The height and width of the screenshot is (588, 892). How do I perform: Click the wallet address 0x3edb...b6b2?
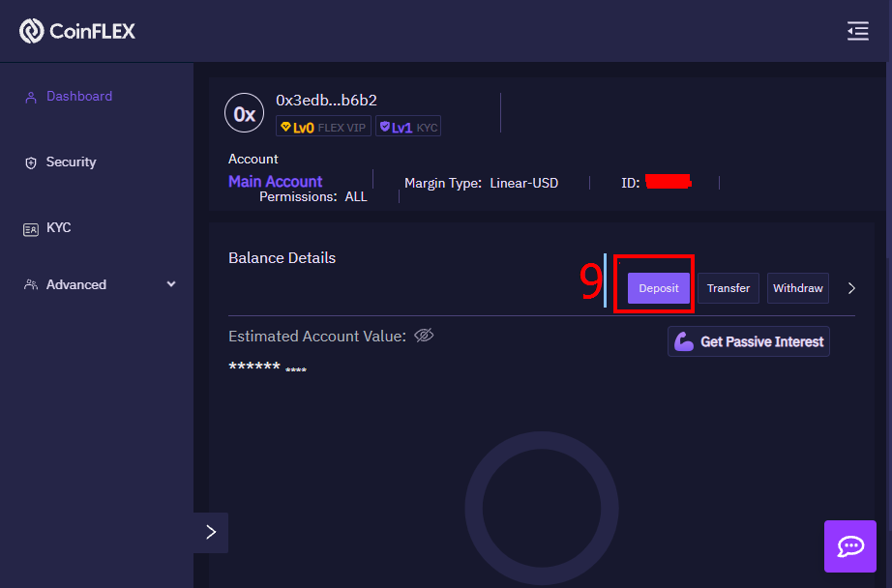pos(327,100)
